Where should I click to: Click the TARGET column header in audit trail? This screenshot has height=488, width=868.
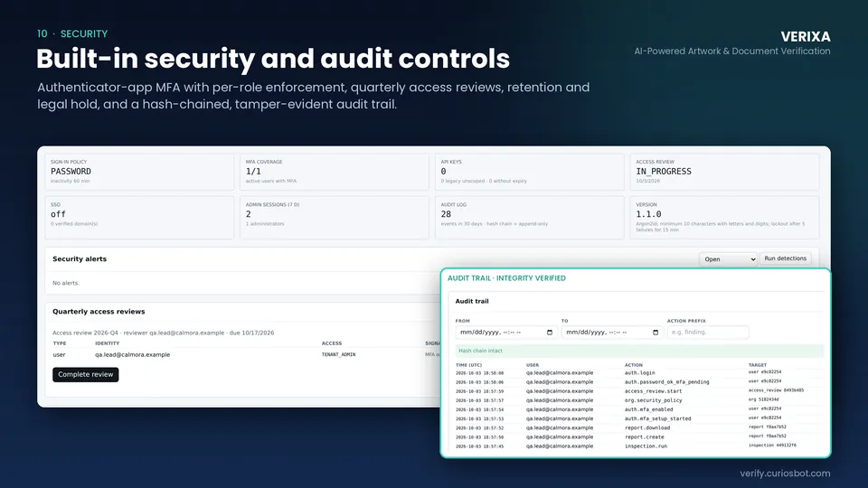(758, 365)
